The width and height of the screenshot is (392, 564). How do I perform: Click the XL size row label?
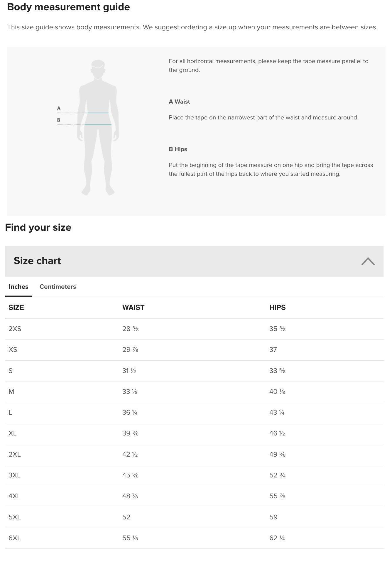13,433
